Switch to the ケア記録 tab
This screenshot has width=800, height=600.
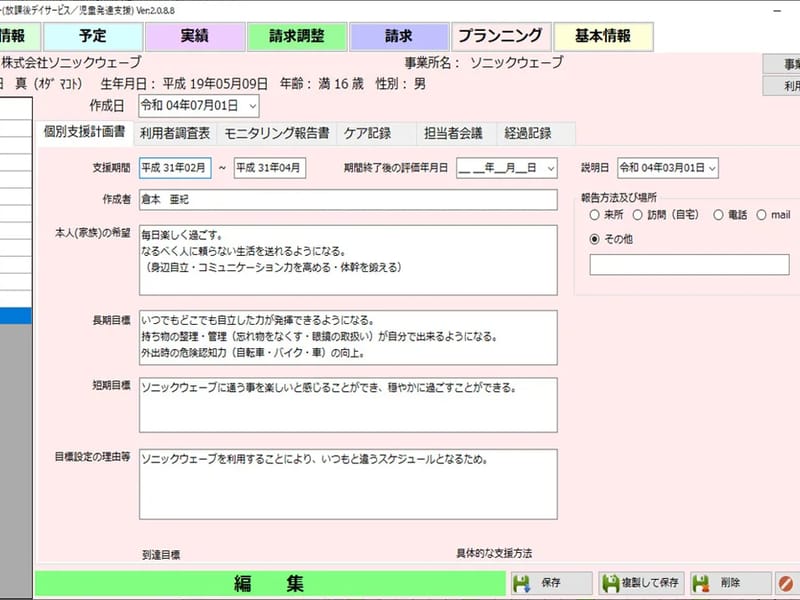click(376, 134)
